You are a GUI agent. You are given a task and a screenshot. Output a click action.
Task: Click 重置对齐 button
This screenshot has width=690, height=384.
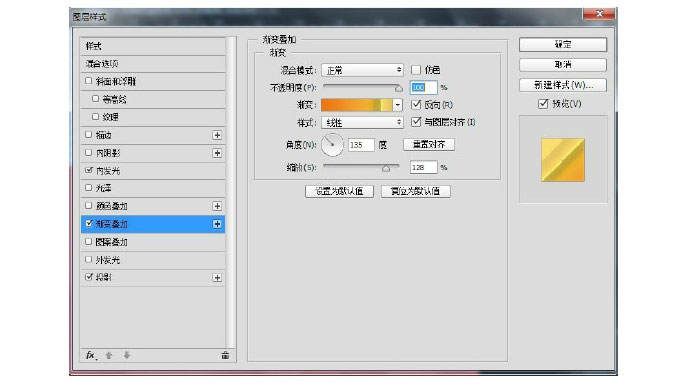tap(429, 144)
